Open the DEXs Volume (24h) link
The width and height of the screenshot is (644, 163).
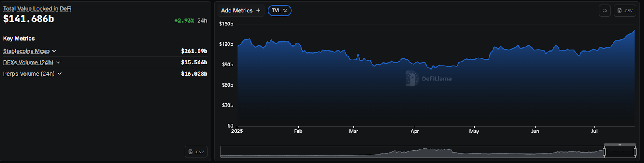pyautogui.click(x=28, y=62)
